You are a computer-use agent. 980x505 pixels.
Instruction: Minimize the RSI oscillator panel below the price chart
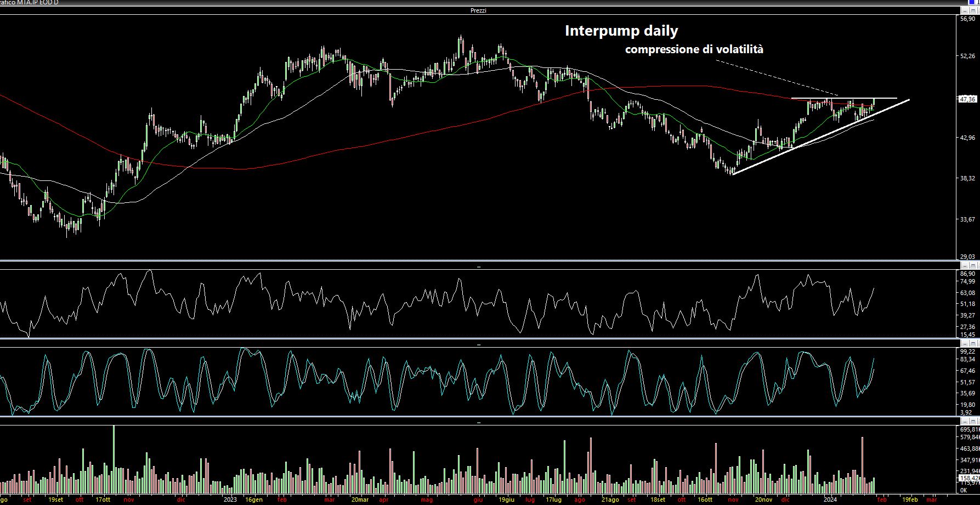[965, 265]
